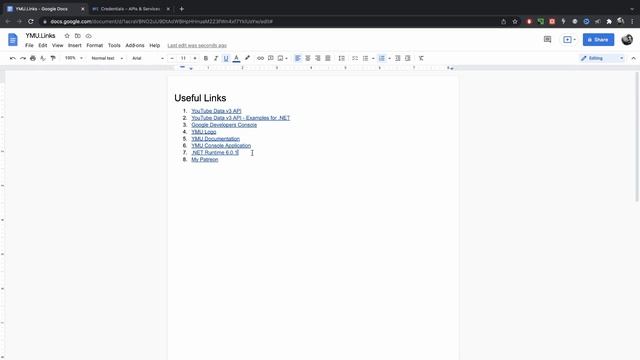Open the Arial font dropdown
The width and height of the screenshot is (640, 360).
pyautogui.click(x=147, y=58)
